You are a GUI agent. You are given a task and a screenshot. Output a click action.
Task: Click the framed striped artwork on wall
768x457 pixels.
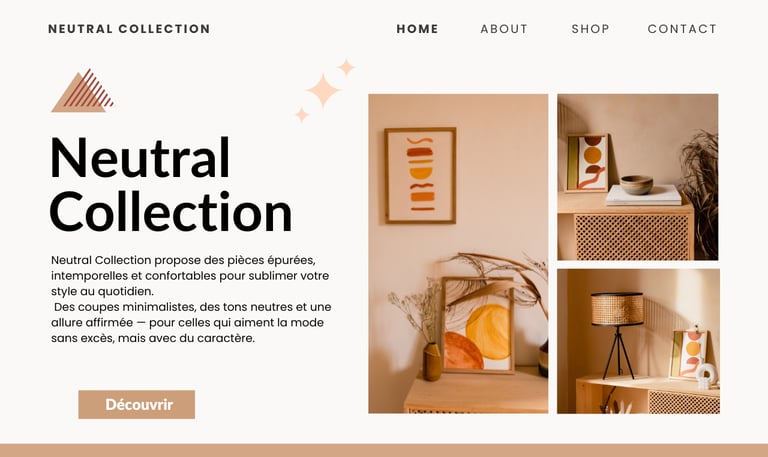click(420, 175)
